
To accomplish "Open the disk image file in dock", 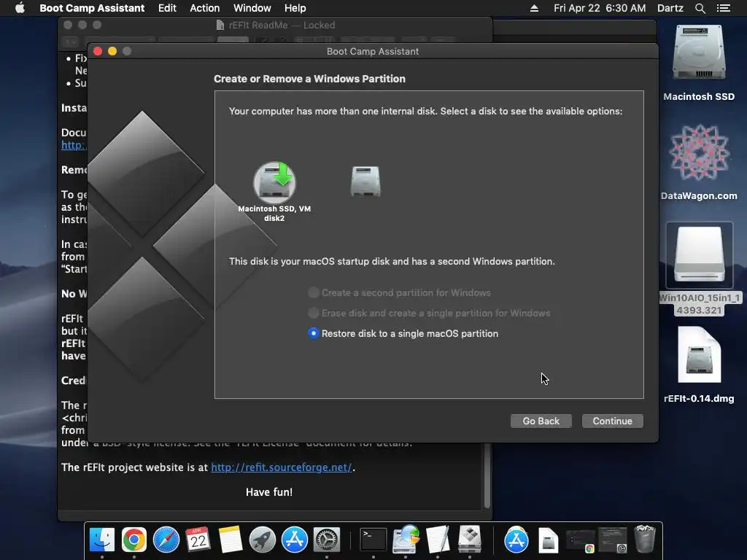I will 549,540.
